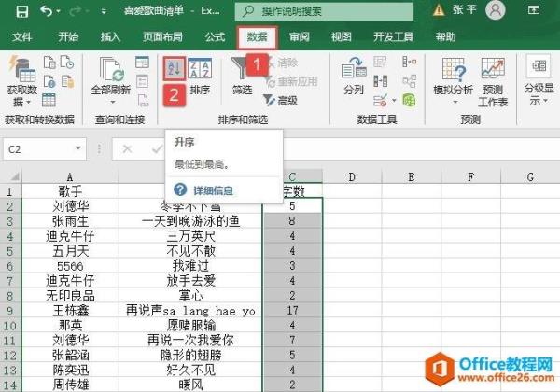
Task: Undo the last action
Action: 47,11
